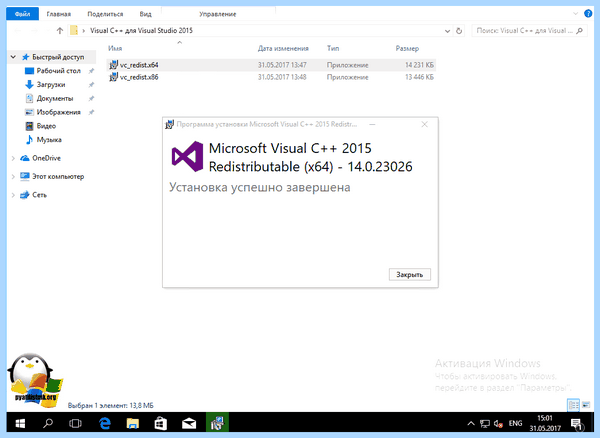
Task: Minimize the installer dialog
Action: click(x=372, y=124)
